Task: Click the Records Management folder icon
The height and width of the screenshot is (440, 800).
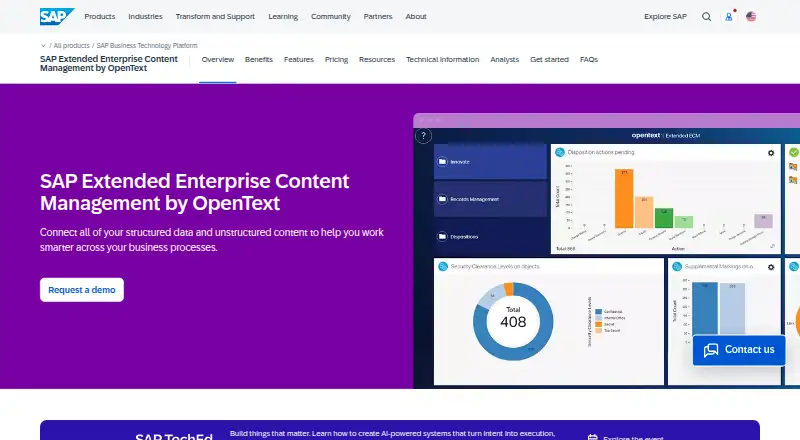Action: coord(442,199)
